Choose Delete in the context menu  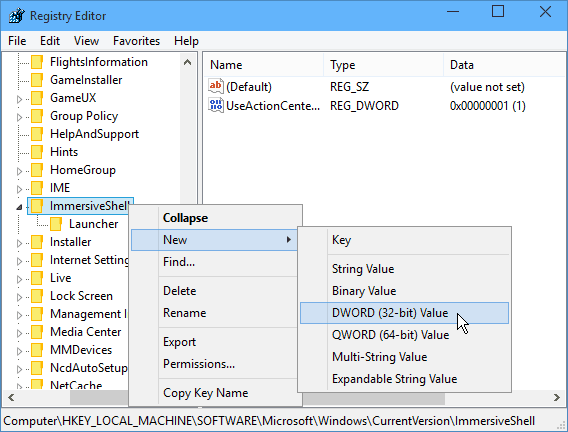(x=216, y=291)
